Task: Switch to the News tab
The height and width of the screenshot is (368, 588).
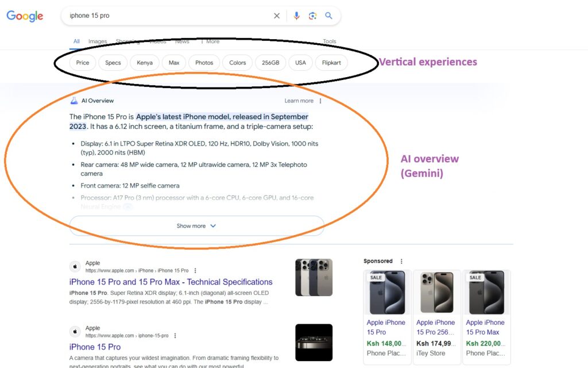Action: point(182,41)
